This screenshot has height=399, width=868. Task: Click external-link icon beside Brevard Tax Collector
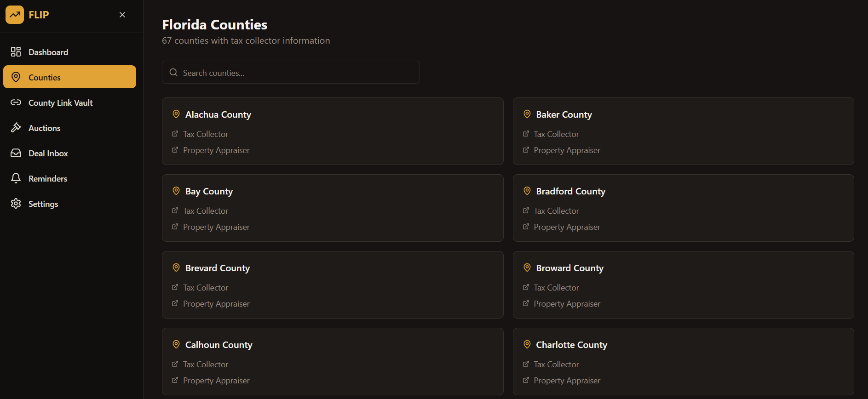(175, 287)
